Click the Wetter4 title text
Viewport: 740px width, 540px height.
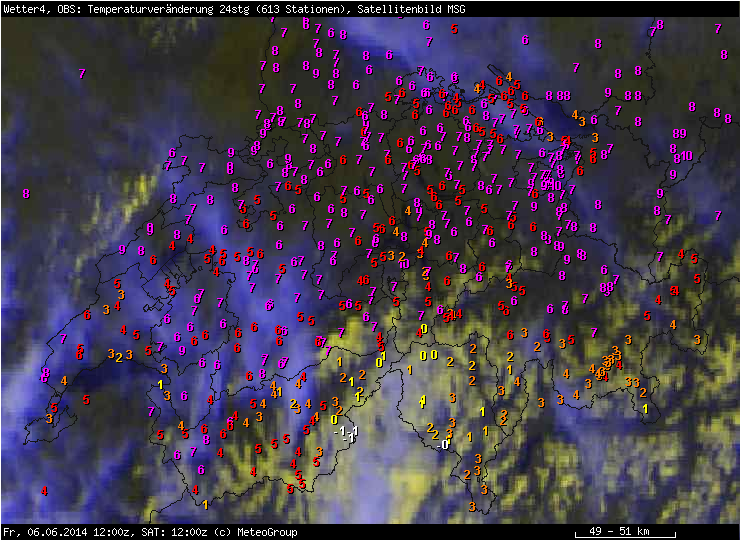click(x=22, y=9)
